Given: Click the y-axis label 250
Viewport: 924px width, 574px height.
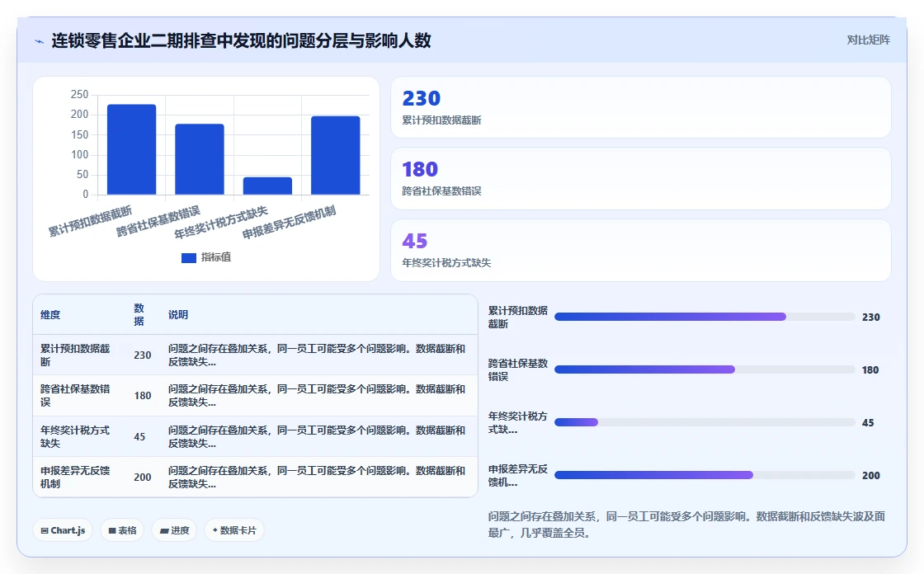Looking at the screenshot, I should (x=79, y=94).
